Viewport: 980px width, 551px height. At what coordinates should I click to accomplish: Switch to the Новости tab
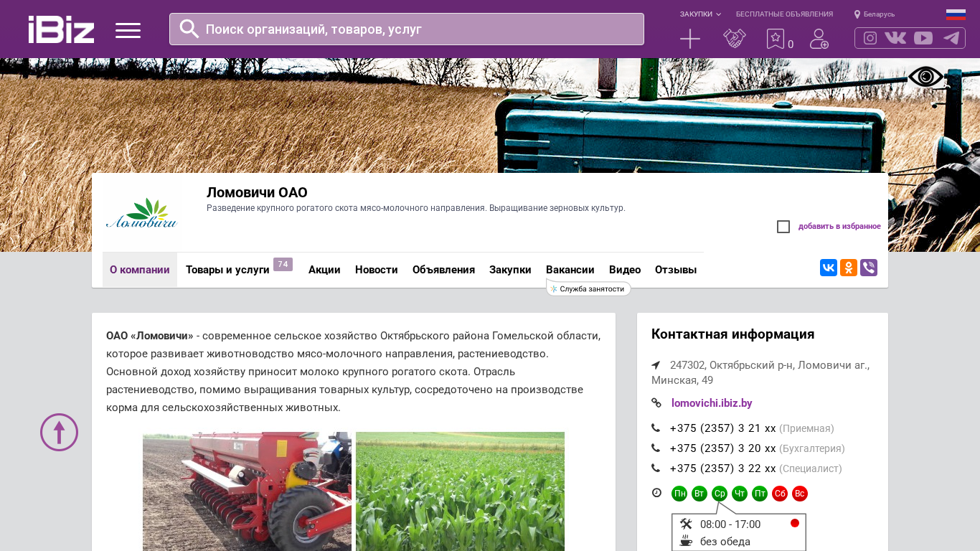click(x=377, y=270)
